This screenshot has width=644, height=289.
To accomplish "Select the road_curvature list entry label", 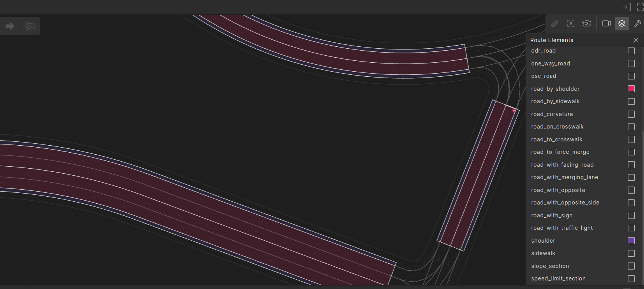I will click(552, 114).
